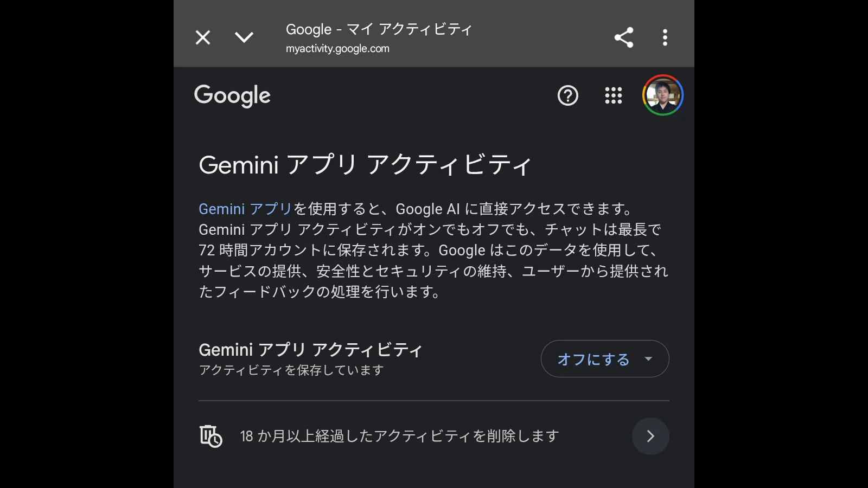
Task: Close the in-app browser tab with X
Action: tap(203, 37)
